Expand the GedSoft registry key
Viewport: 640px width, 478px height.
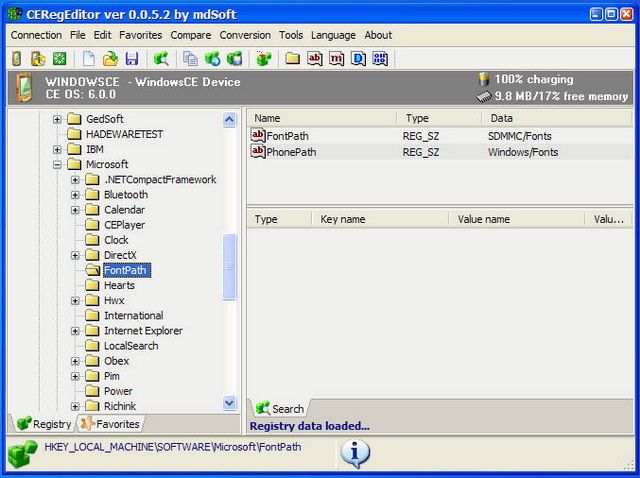(x=57, y=119)
